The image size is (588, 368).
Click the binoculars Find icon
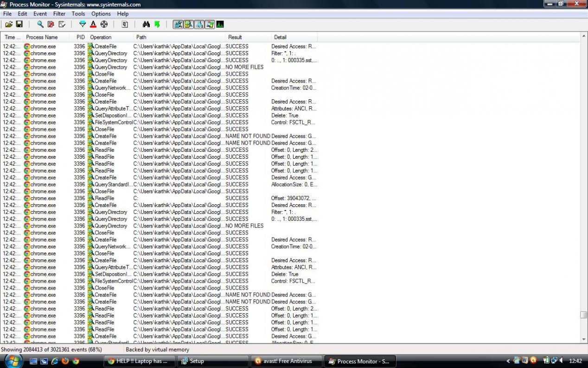click(x=146, y=25)
